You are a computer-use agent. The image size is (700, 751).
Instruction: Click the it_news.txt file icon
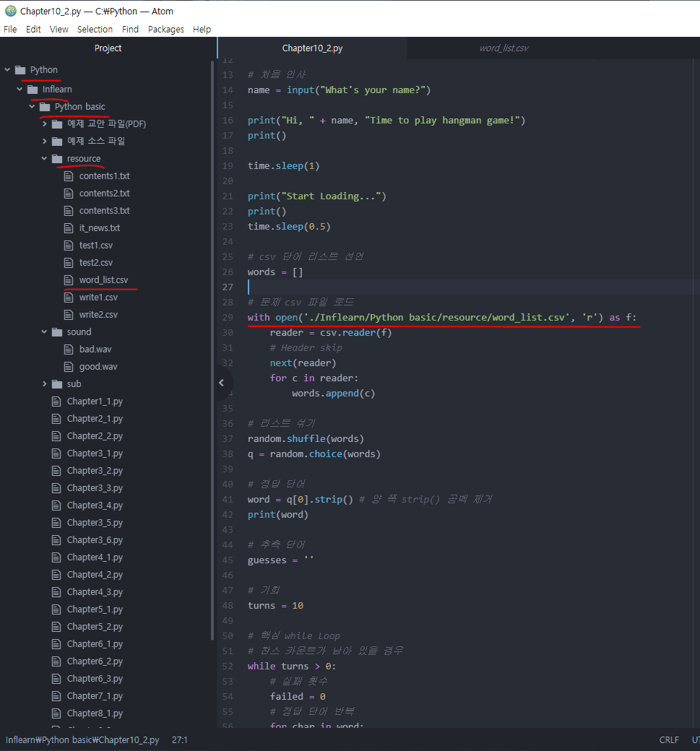(x=69, y=228)
